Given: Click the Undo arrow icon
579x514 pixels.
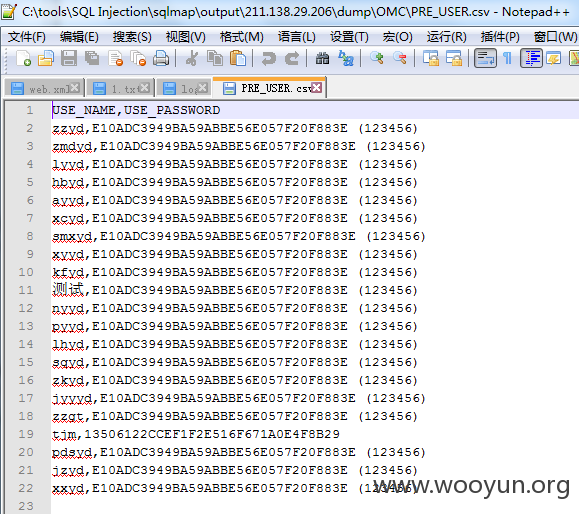Looking at the screenshot, I should [x=268, y=58].
